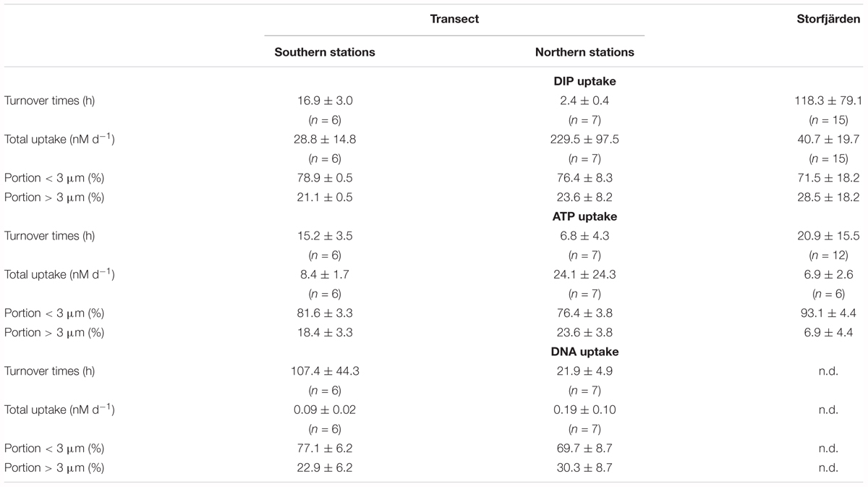Select the 6.8 ± 4.3 ATP turnover value
Screen dimensions: 868x487
tap(584, 236)
